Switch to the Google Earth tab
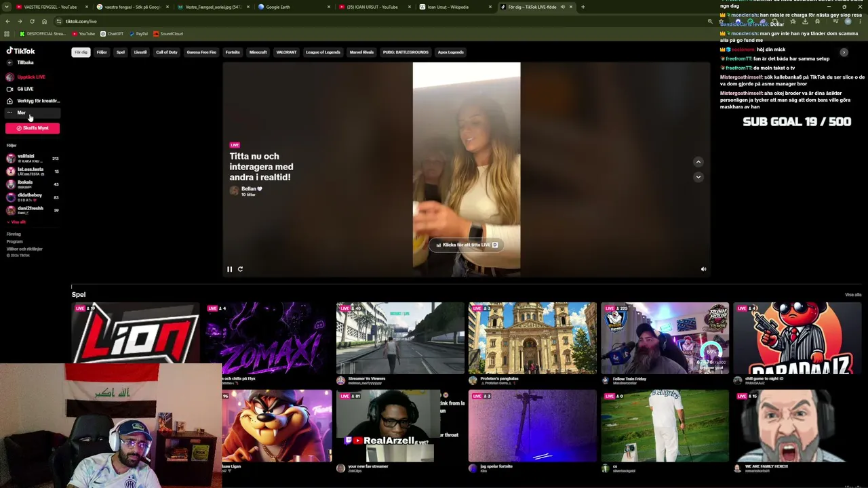Viewport: 868px width, 488px height. coord(293,7)
